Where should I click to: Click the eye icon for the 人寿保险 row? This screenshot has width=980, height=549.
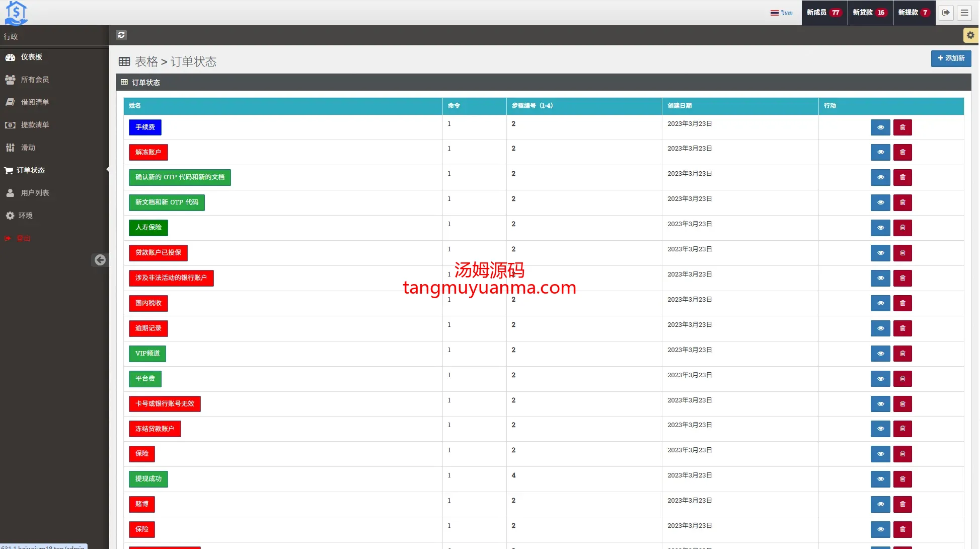tap(880, 228)
